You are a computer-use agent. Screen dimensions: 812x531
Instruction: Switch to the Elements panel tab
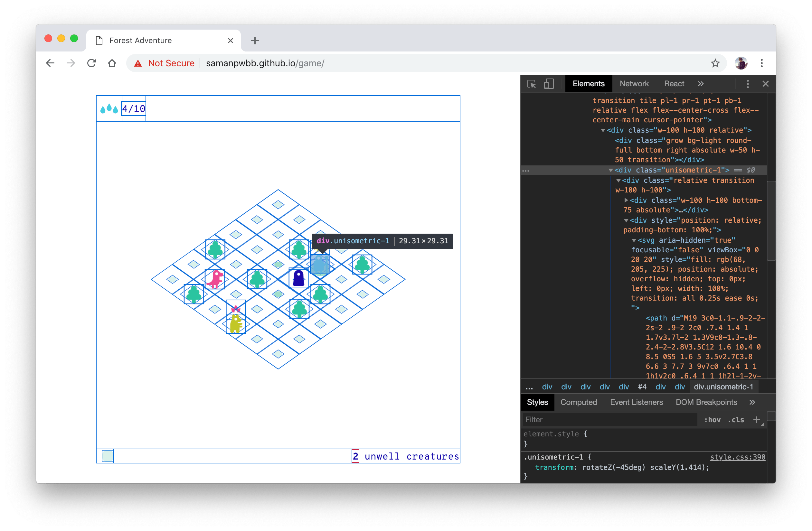click(588, 84)
